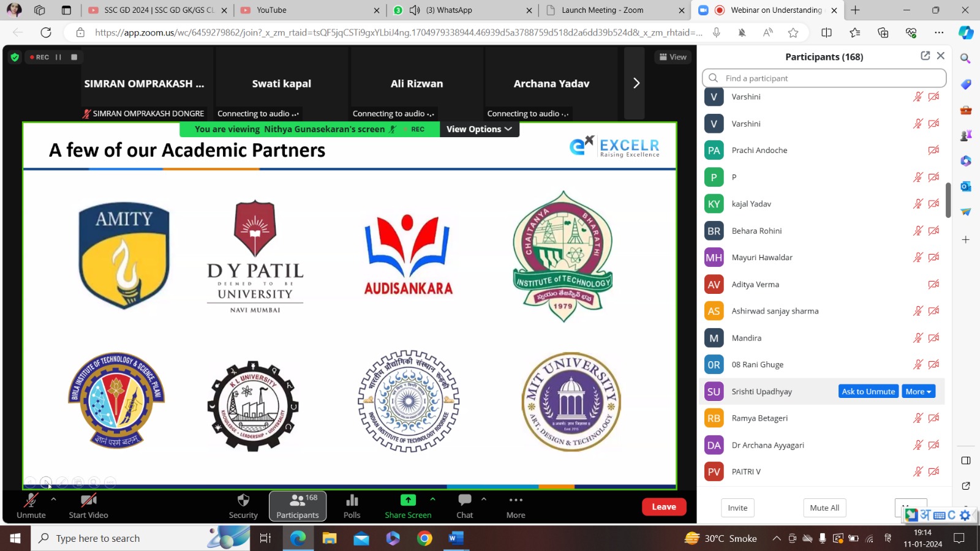
Task: Click video-off icon for Prachi Andoche
Action: [x=933, y=150]
